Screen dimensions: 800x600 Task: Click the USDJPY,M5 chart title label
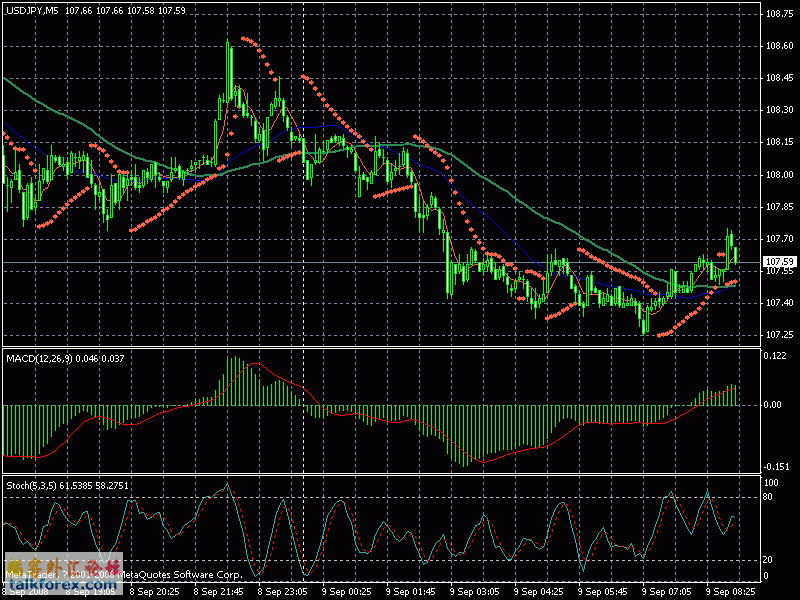[33, 11]
